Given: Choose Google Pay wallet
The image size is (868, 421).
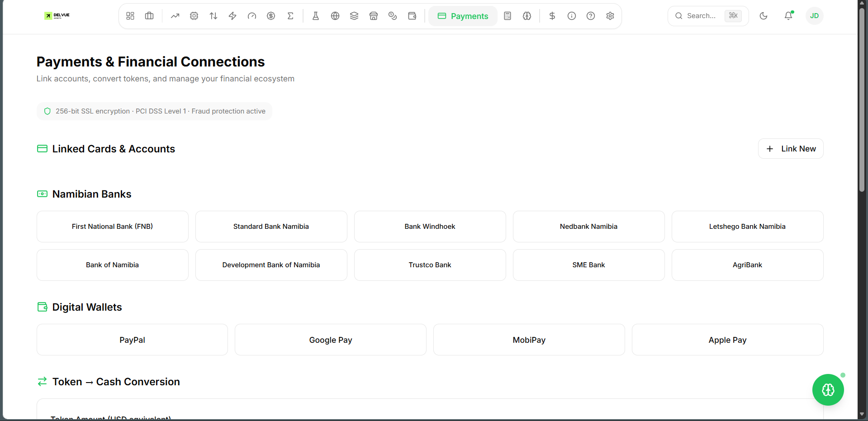Looking at the screenshot, I should point(331,340).
